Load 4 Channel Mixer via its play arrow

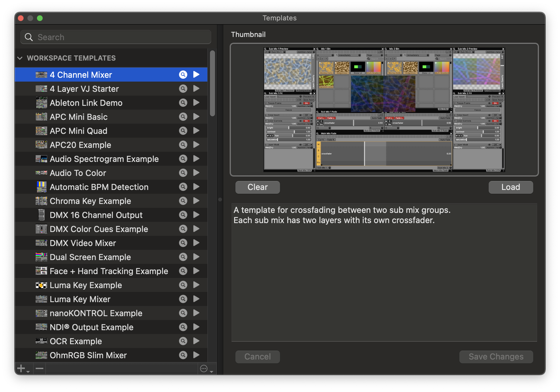tap(196, 75)
